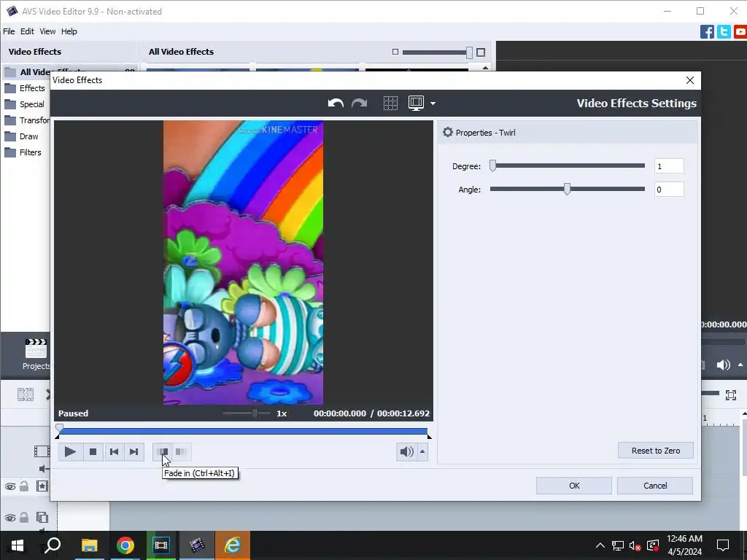Expand main window volume arrow
This screenshot has width=747, height=560.
(x=740, y=365)
